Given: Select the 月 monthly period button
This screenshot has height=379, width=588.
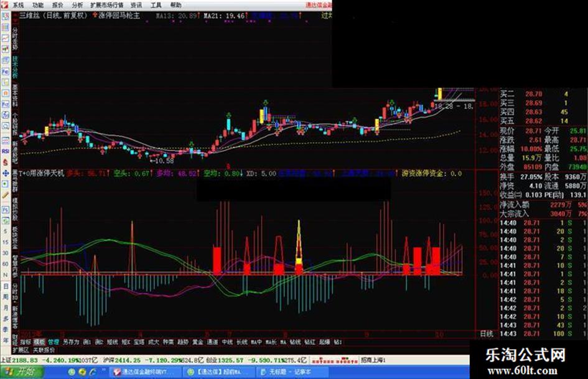Looking at the screenshot, I should pos(5,307).
